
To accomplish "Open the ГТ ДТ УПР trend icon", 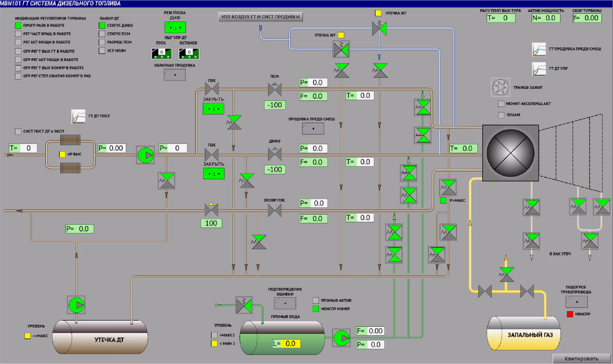I will (x=539, y=69).
